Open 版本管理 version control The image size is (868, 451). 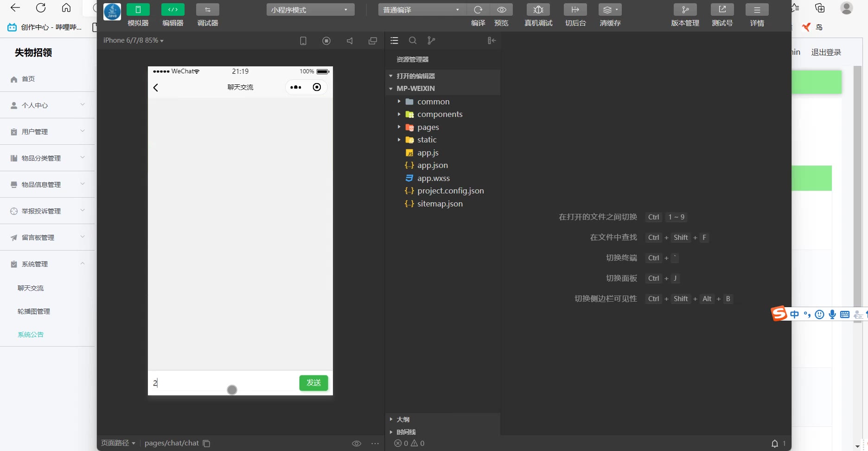tap(685, 10)
